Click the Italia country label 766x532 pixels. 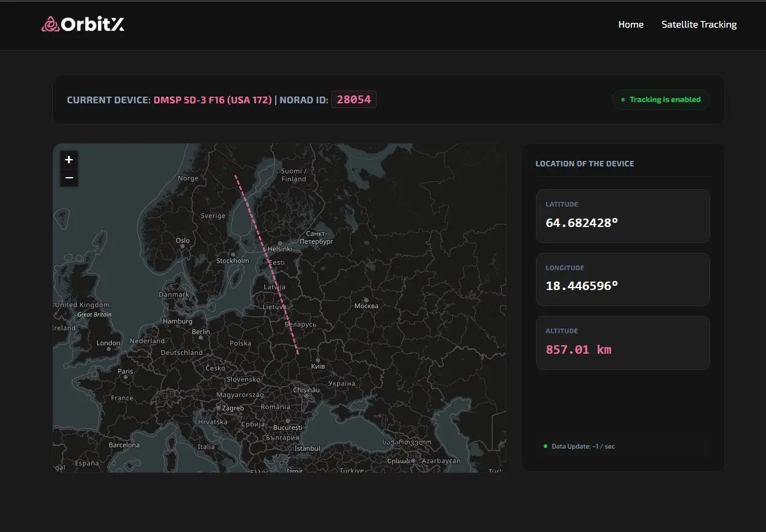(x=206, y=447)
